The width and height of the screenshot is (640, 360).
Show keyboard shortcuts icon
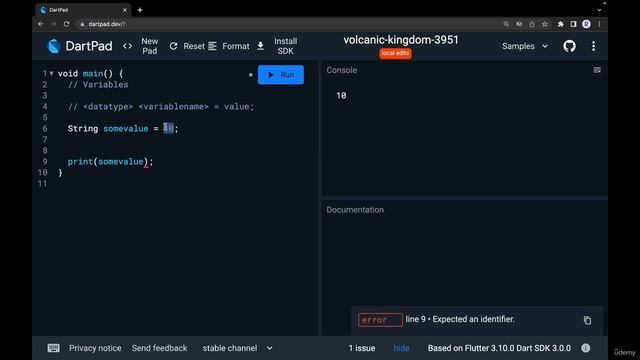coord(53,348)
